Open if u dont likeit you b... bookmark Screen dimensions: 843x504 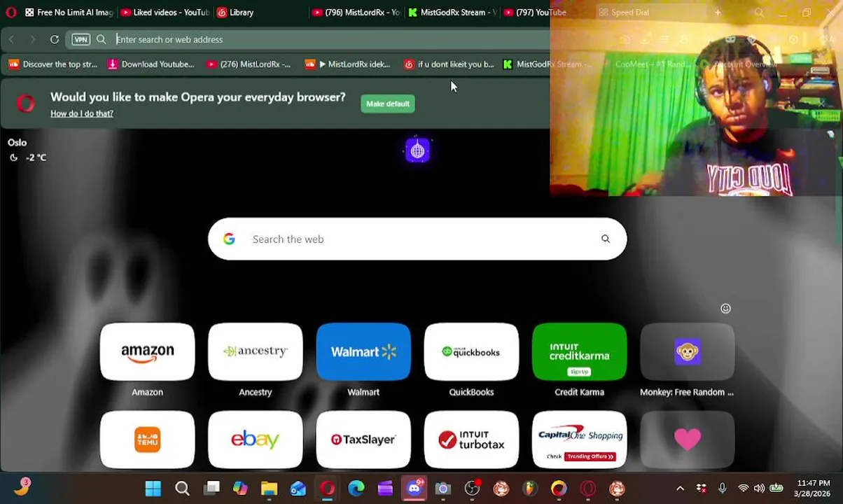pos(449,64)
